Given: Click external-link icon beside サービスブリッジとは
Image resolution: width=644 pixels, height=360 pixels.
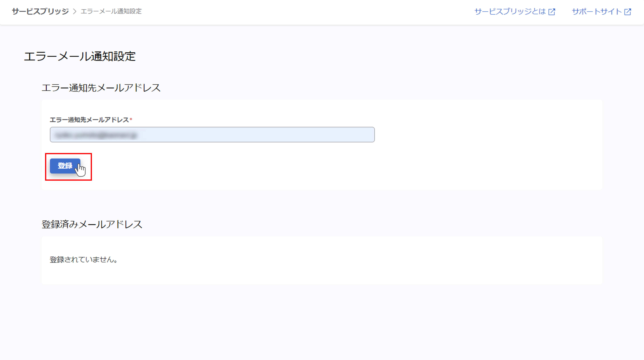Looking at the screenshot, I should point(552,12).
